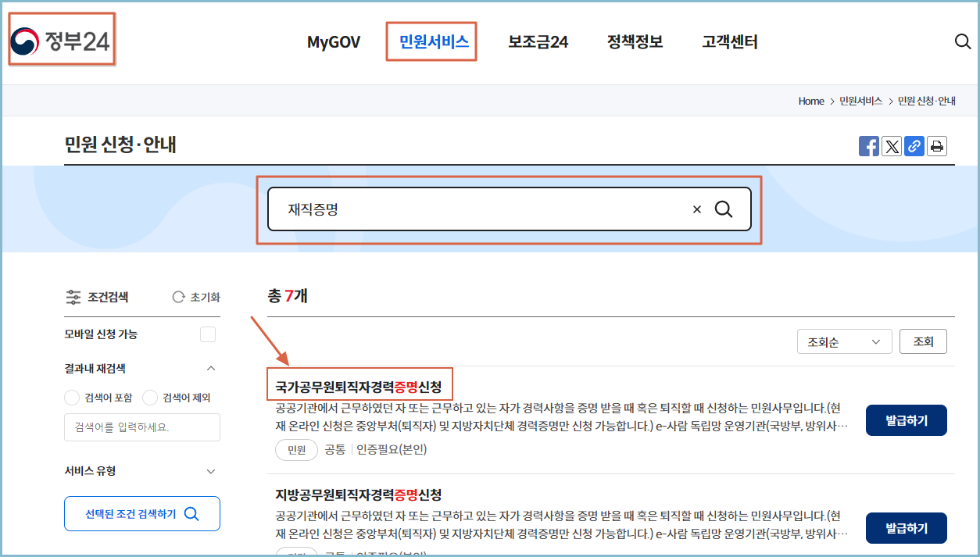Open the 조회순 sort dropdown

pyautogui.click(x=844, y=341)
